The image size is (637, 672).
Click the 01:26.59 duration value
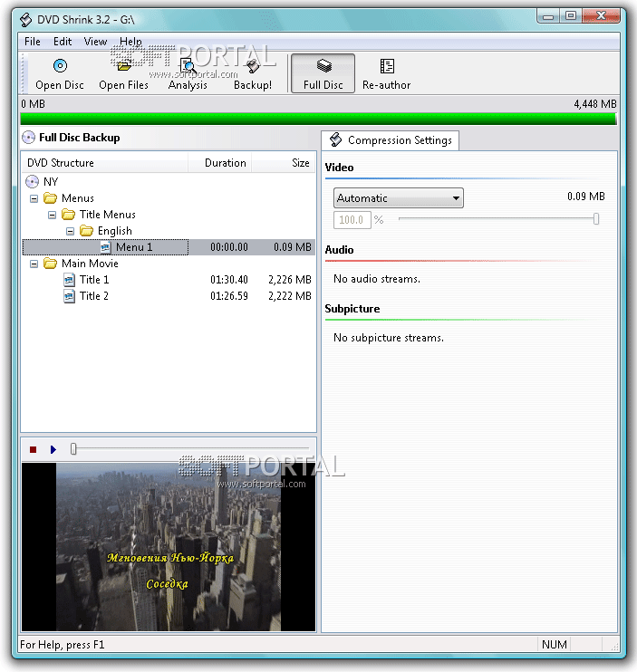[x=229, y=296]
